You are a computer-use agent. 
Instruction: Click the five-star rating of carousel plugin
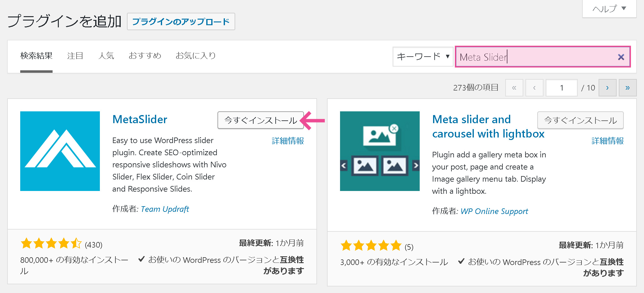click(x=371, y=246)
